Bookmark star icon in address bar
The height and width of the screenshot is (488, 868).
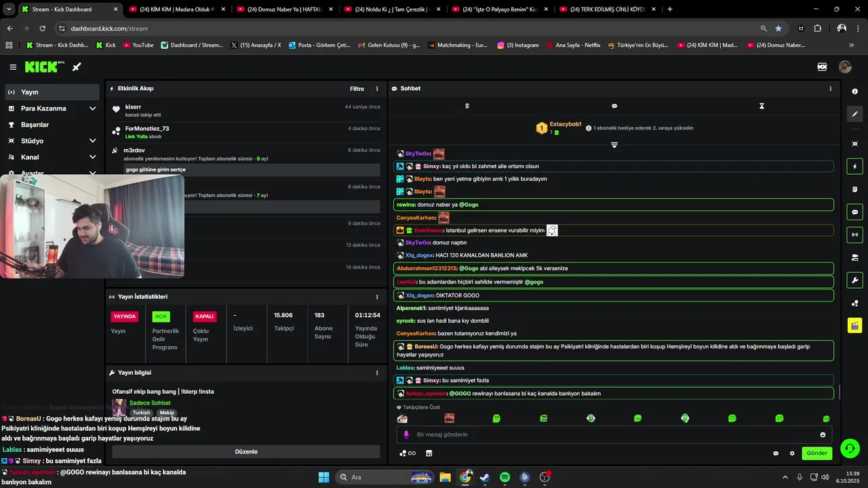pyautogui.click(x=778, y=28)
